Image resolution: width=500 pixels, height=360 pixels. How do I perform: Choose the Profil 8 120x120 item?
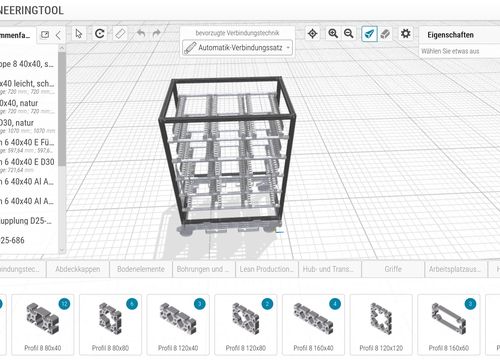coord(381,325)
